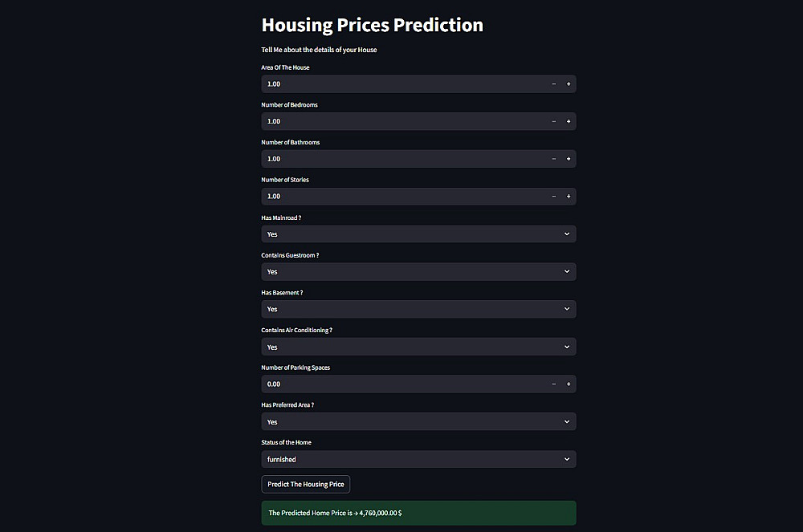The image size is (803, 532).
Task: Open Has Preferred Area dropdown
Action: [418, 422]
